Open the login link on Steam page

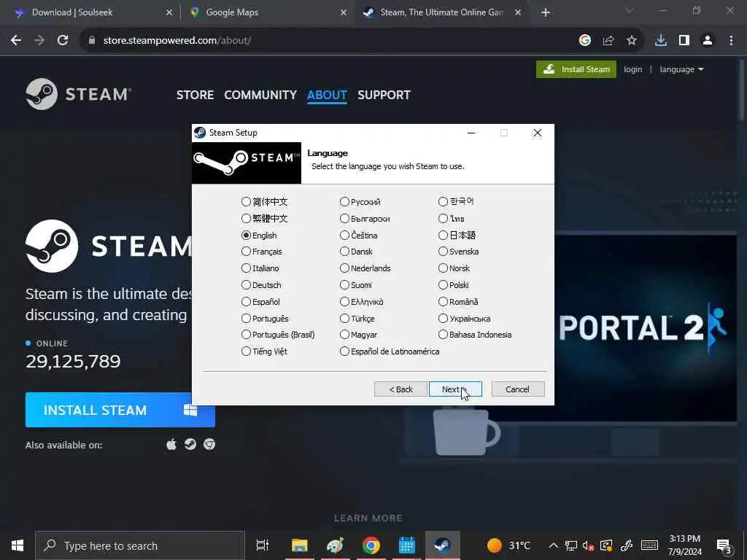pos(632,69)
